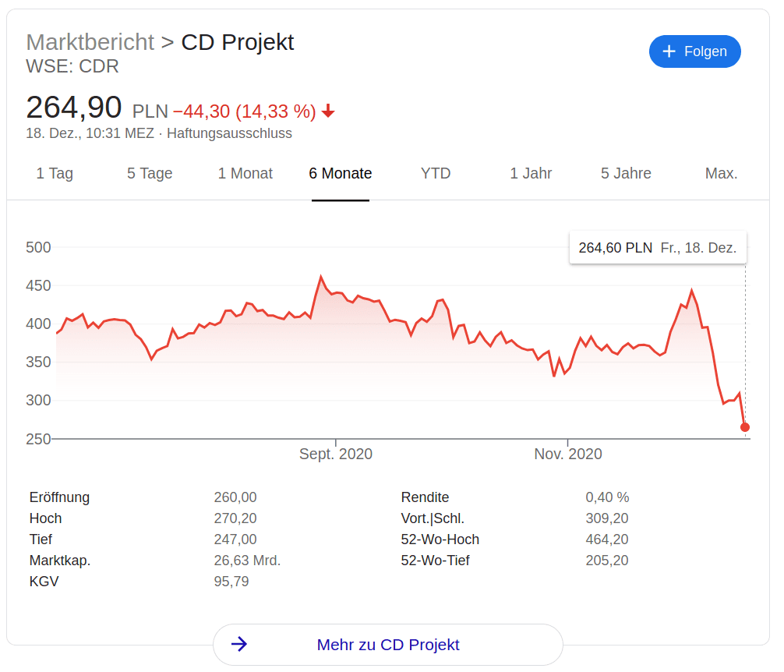The width and height of the screenshot is (784, 672).
Task: Select the 5 Tage time range
Action: 150,174
